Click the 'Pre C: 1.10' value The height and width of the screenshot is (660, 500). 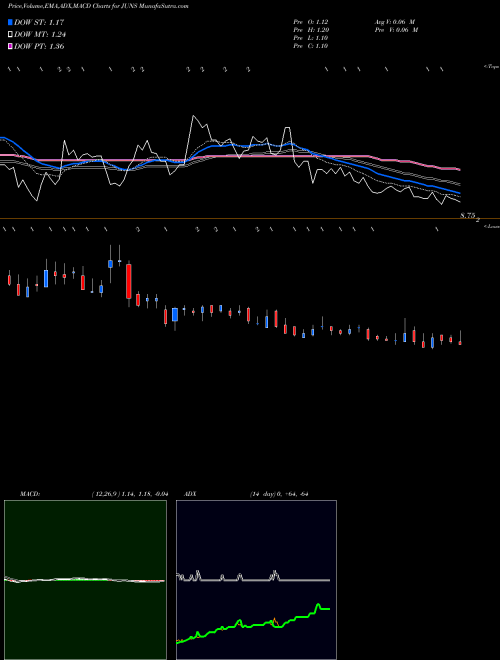[x=311, y=46]
